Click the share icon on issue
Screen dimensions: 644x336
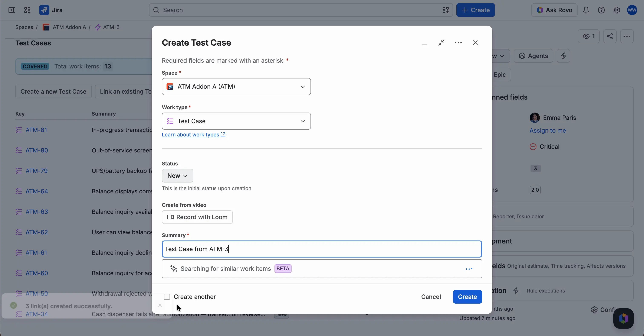pos(610,36)
